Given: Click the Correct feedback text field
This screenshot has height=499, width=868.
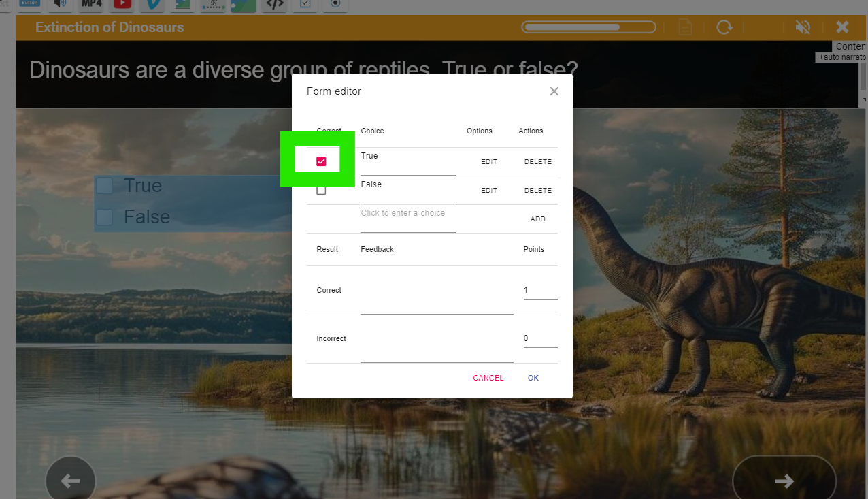Looking at the screenshot, I should (x=437, y=291).
